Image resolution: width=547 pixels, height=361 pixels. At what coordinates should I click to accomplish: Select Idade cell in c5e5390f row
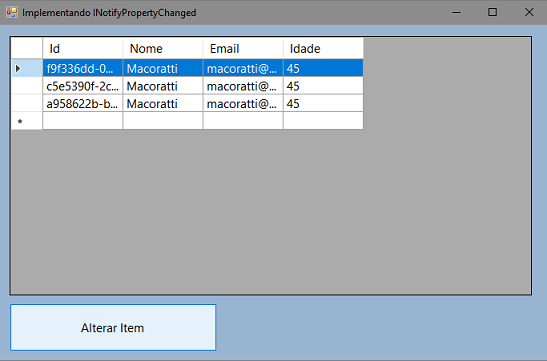(323, 85)
